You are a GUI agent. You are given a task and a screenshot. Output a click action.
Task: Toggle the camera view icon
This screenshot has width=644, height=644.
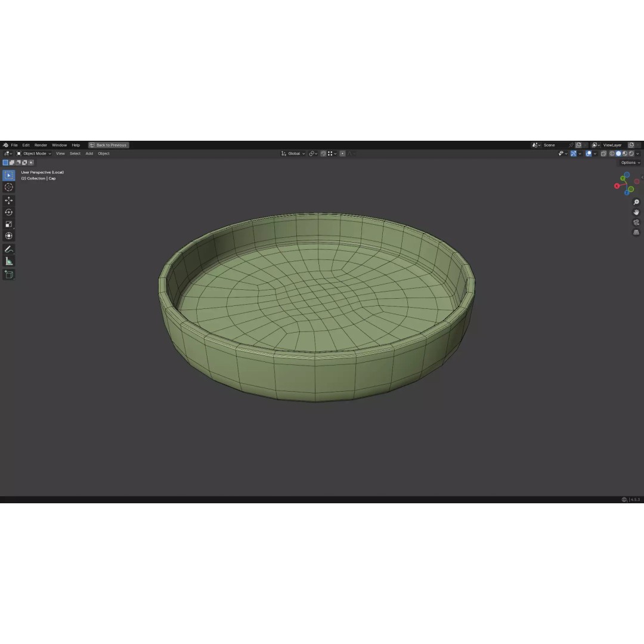(636, 222)
